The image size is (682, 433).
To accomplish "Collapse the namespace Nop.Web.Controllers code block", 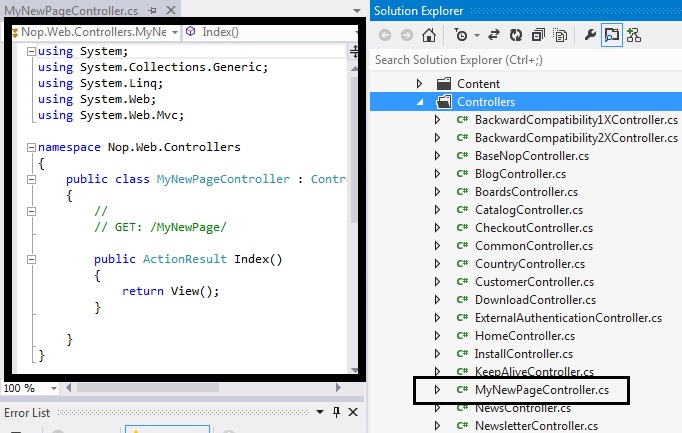I will 30,147.
